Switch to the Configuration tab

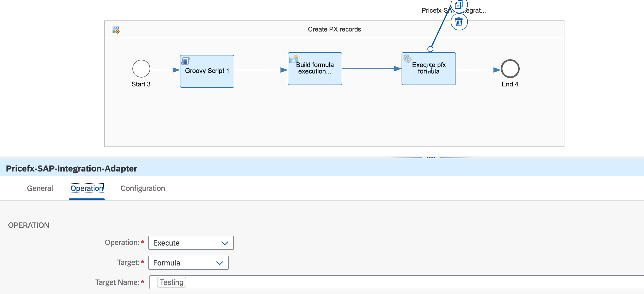click(143, 188)
